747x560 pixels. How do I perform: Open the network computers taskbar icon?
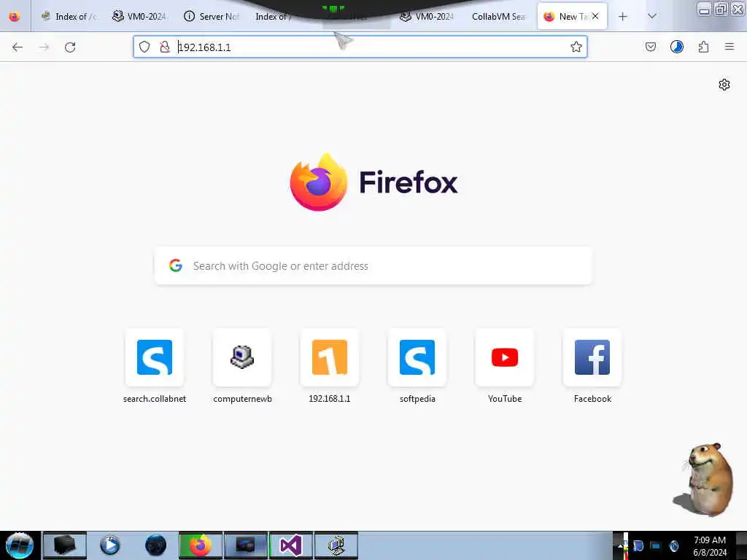(x=336, y=545)
